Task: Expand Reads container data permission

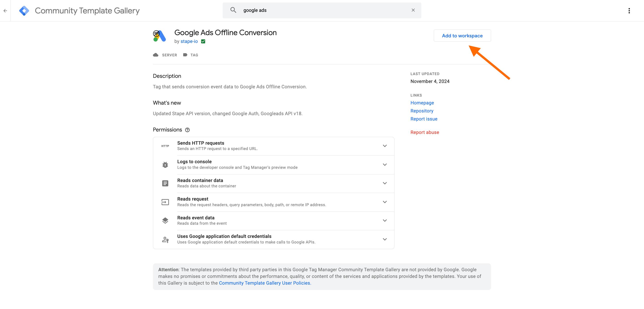Action: point(385,183)
